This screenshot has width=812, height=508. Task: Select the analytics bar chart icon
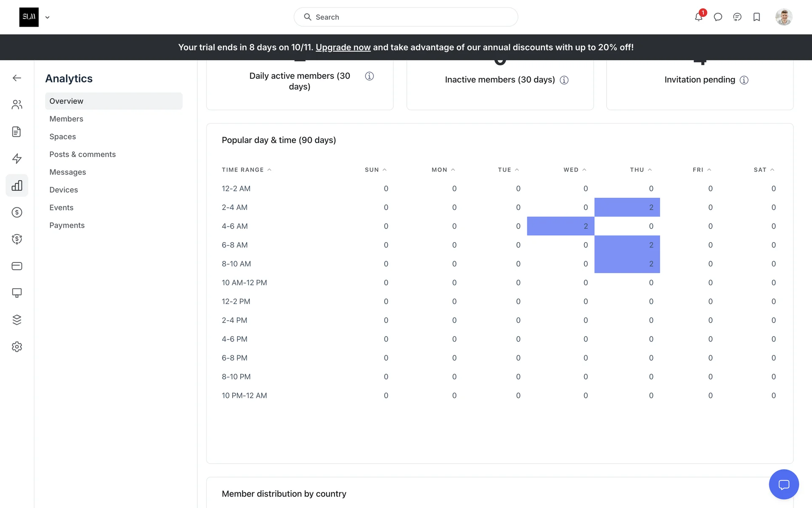(17, 185)
